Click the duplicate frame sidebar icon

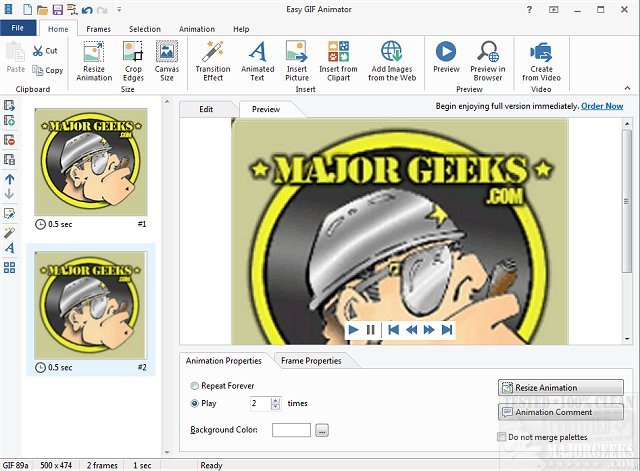9,159
